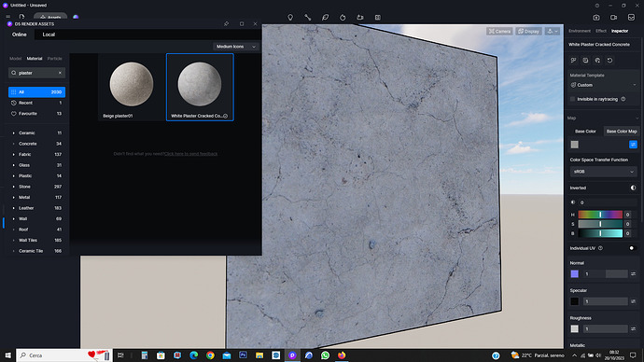Click help icon beside Invisible in raytracing
Screen dimensions: 644x362
[623, 99]
